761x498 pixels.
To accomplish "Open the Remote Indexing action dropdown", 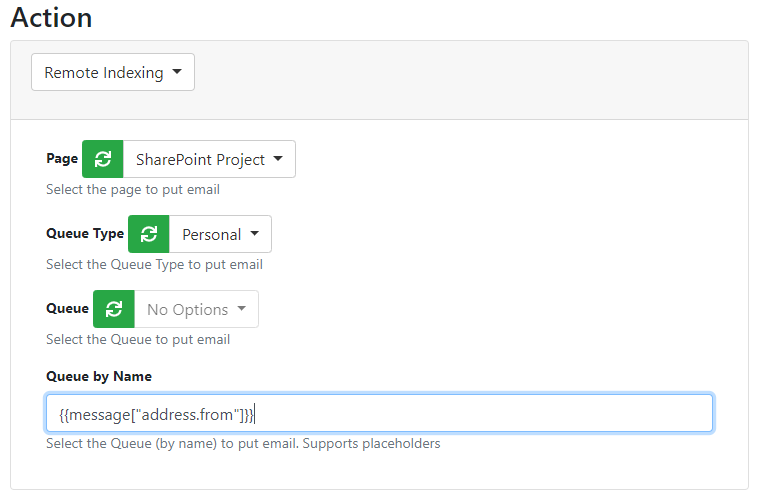I will [113, 73].
